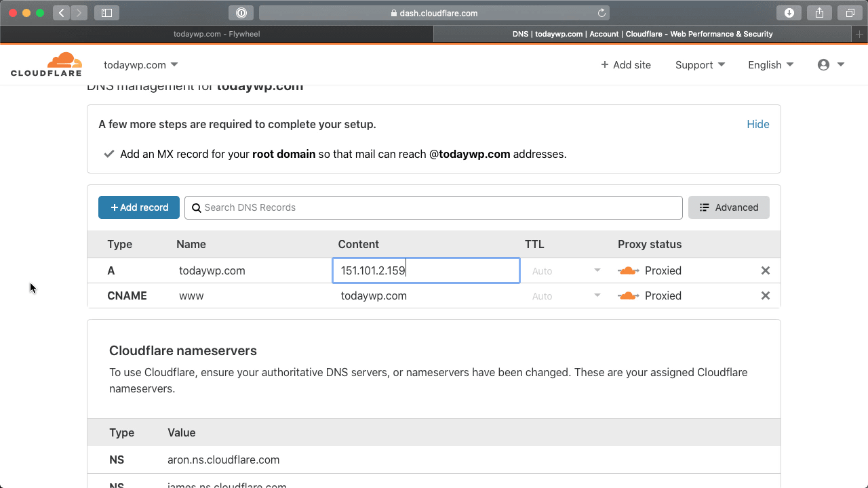The image size is (868, 488).
Task: Click the Safari address bar dash.cloudflare.com
Action: point(434,13)
